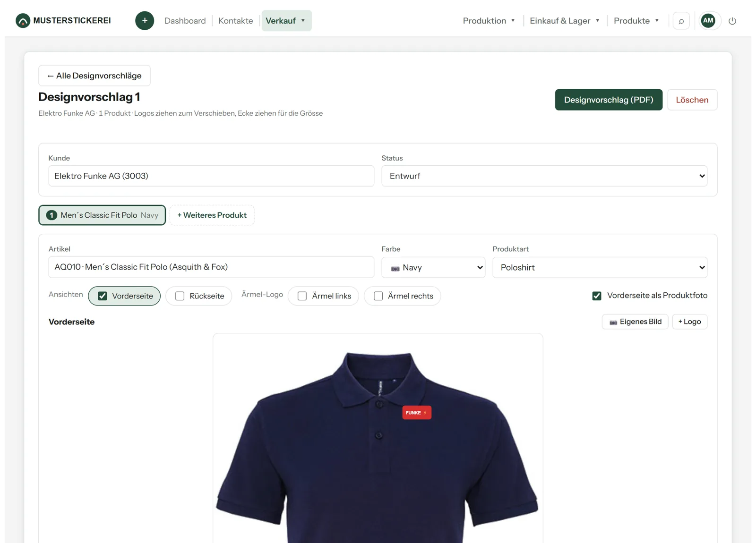Go to the Dashboard page
The height and width of the screenshot is (543, 756).
(x=185, y=21)
